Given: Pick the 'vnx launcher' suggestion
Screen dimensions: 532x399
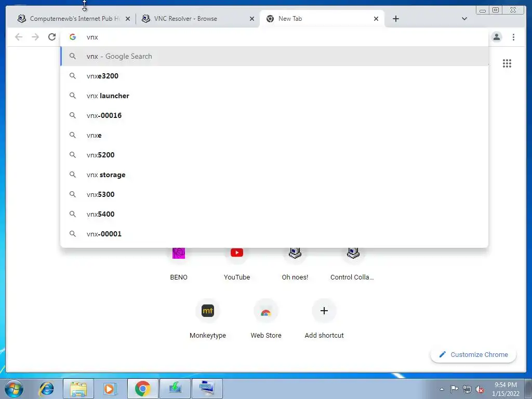Looking at the screenshot, I should coord(274,96).
